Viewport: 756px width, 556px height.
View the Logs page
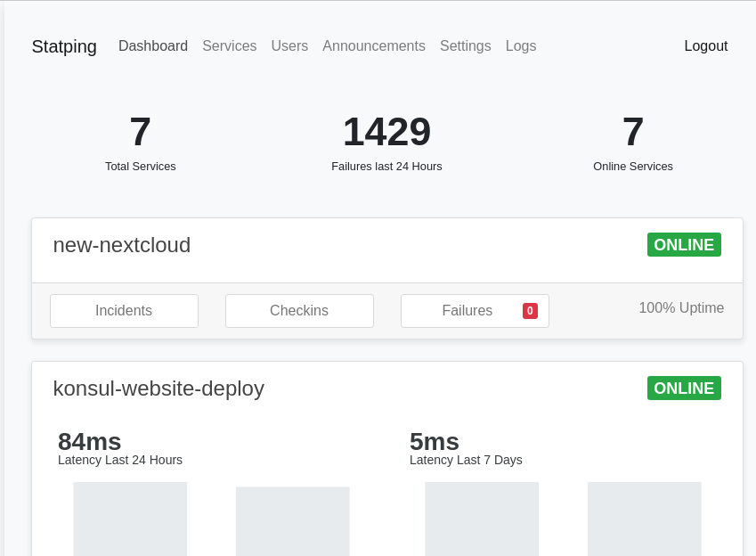[x=521, y=45]
